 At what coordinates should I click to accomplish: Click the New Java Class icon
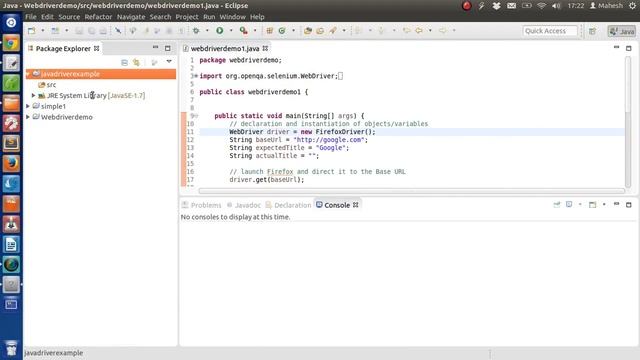click(x=282, y=31)
